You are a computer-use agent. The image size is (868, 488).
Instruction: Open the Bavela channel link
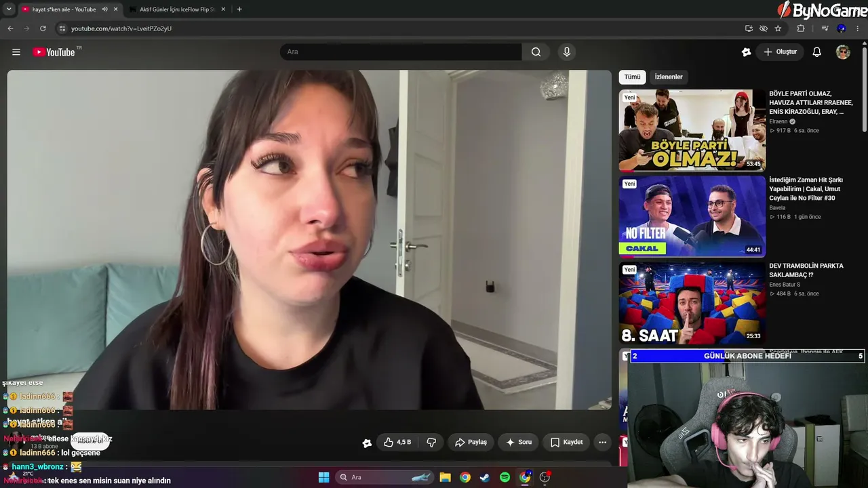[777, 208]
